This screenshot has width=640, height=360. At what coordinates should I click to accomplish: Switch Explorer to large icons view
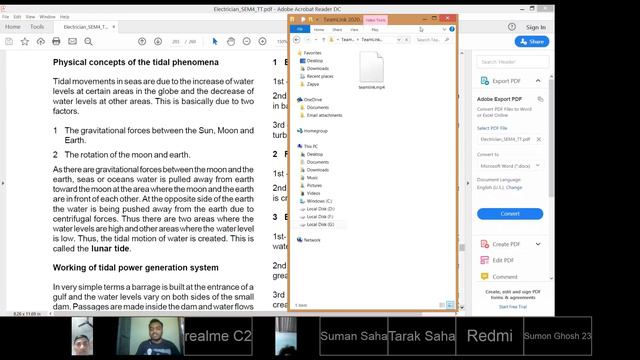[x=450, y=305]
